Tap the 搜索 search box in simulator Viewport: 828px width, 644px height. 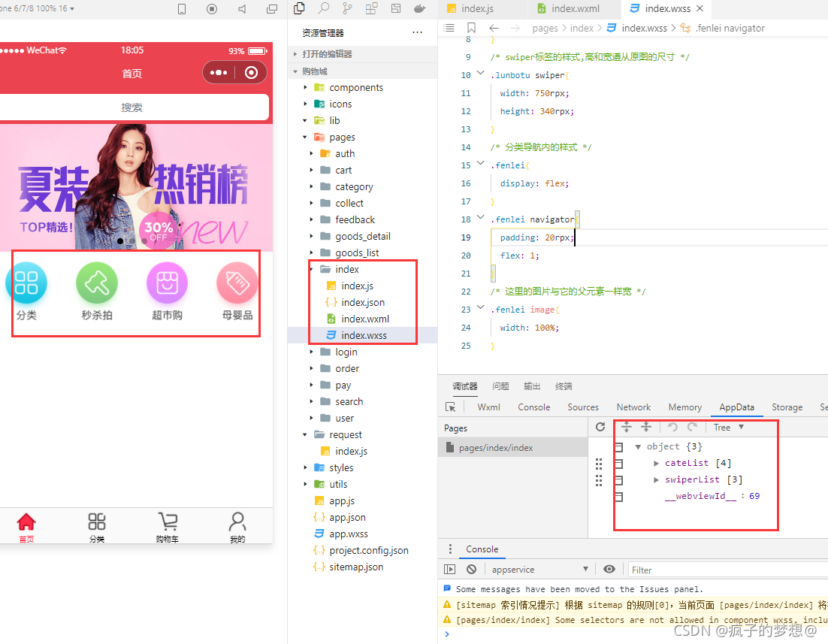click(132, 107)
